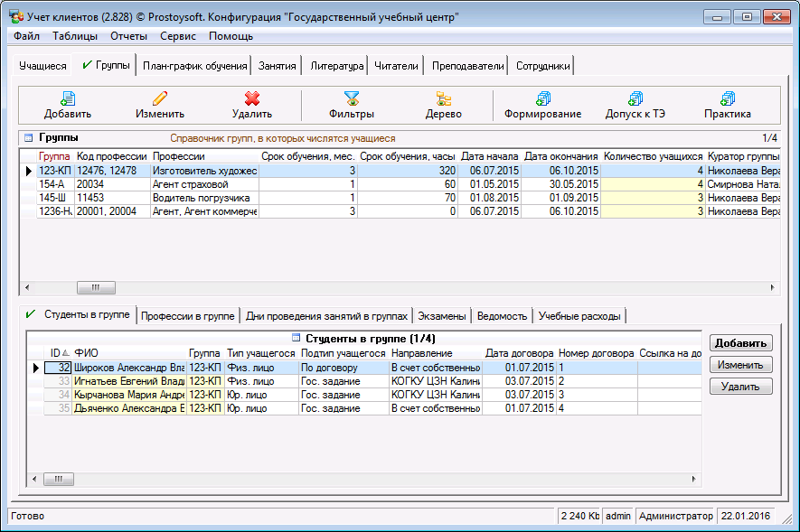Switch to the Экзамены tab

(442, 316)
